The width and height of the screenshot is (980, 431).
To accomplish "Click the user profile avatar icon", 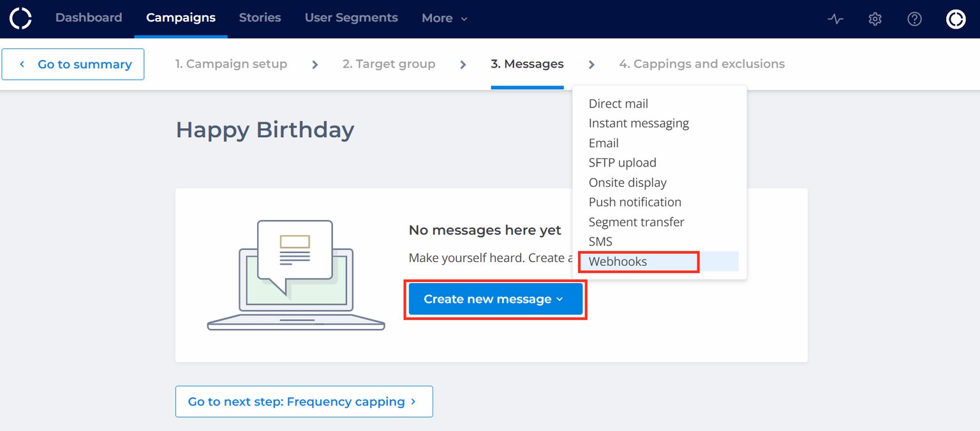I will pyautogui.click(x=955, y=19).
